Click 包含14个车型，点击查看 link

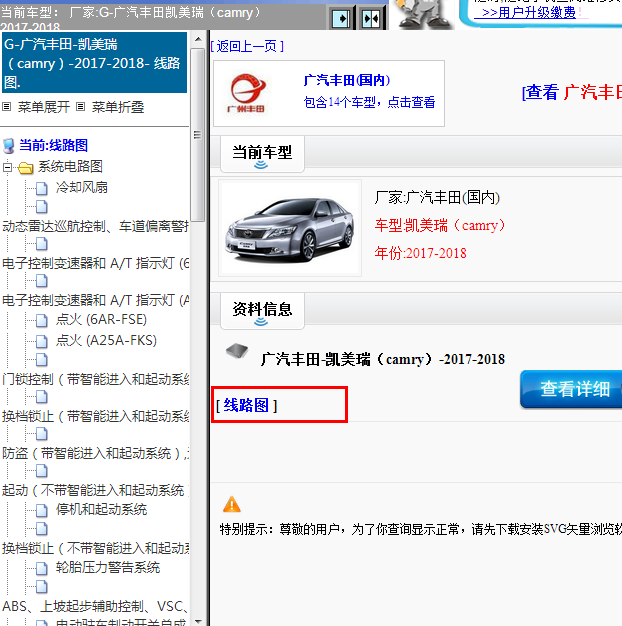(x=369, y=102)
